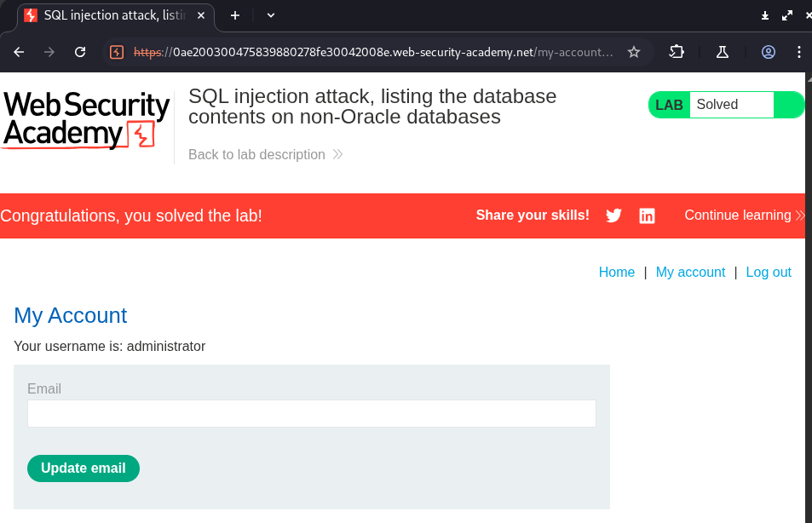812x523 pixels.
Task: Select the SQL injection attack tab
Action: click(x=117, y=15)
